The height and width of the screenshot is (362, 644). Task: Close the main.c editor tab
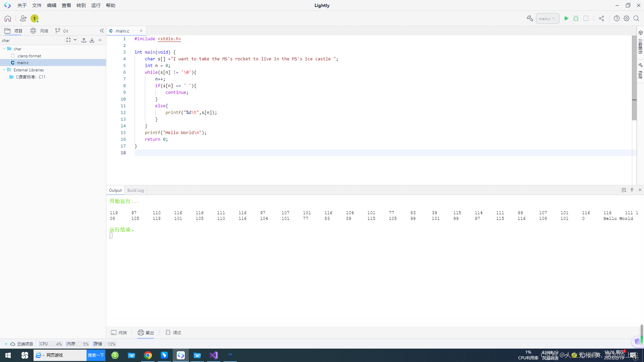click(141, 31)
